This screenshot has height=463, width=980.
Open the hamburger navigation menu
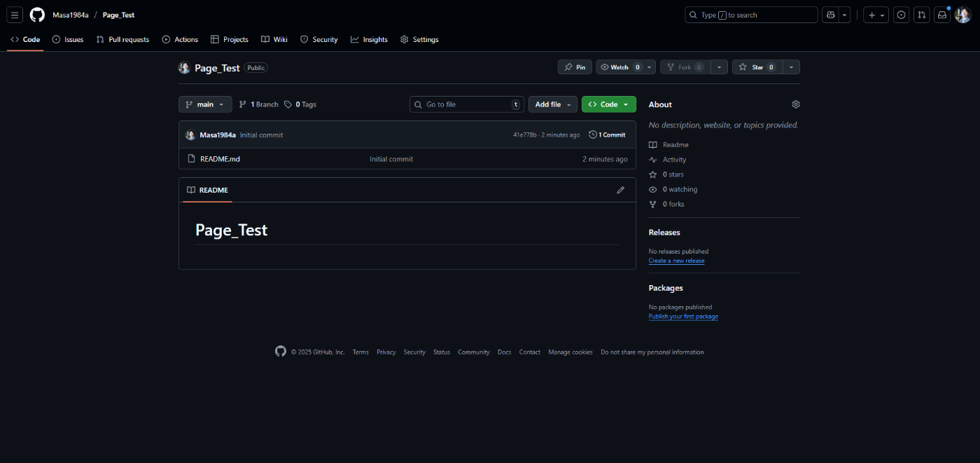tap(15, 15)
